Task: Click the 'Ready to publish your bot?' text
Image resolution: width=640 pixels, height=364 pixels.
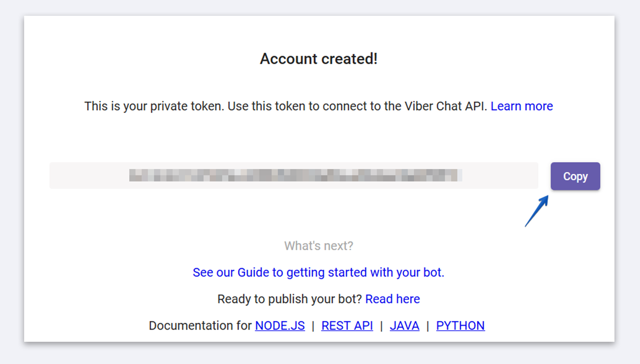Action: tap(290, 299)
